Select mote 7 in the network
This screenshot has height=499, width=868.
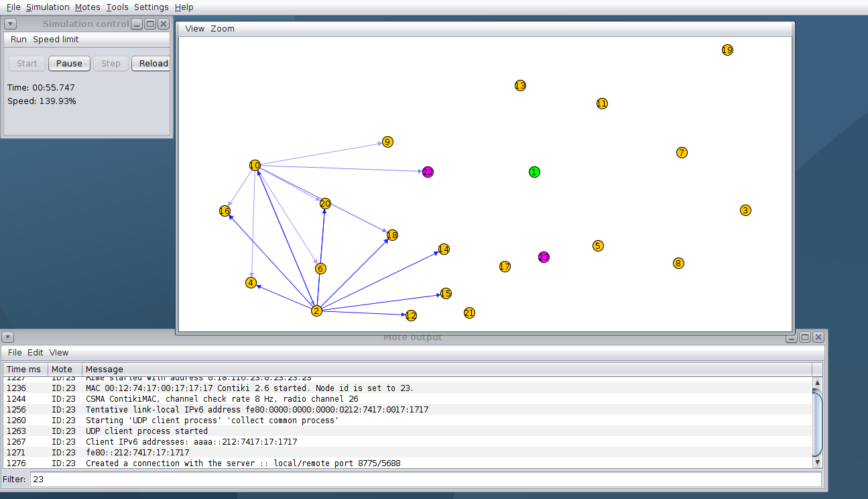(682, 153)
